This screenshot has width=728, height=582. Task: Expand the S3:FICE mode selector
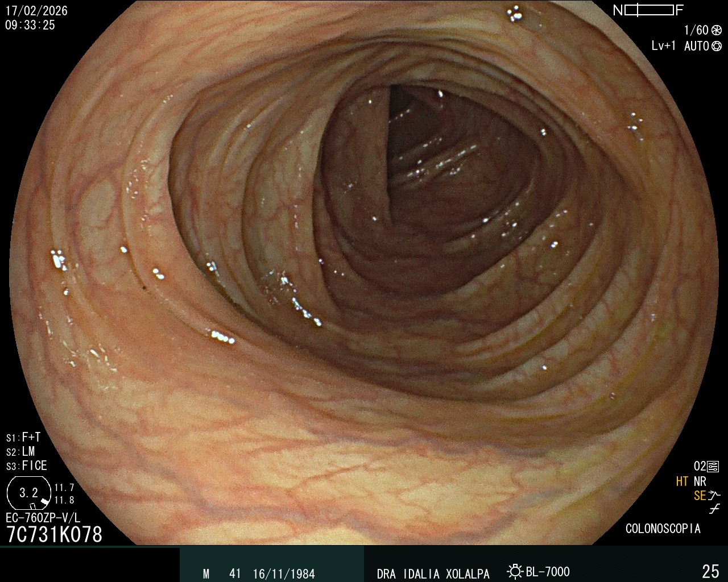[26, 465]
